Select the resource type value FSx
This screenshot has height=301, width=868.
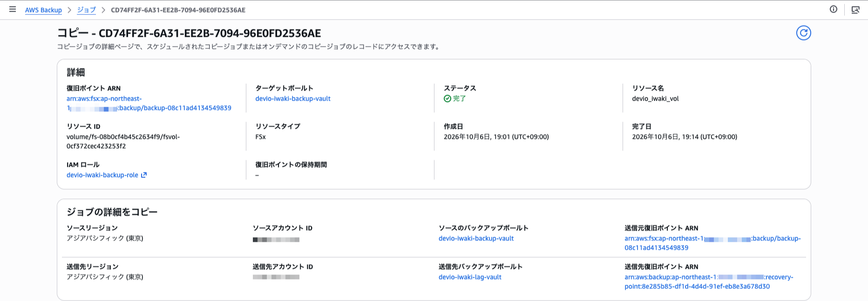point(260,137)
